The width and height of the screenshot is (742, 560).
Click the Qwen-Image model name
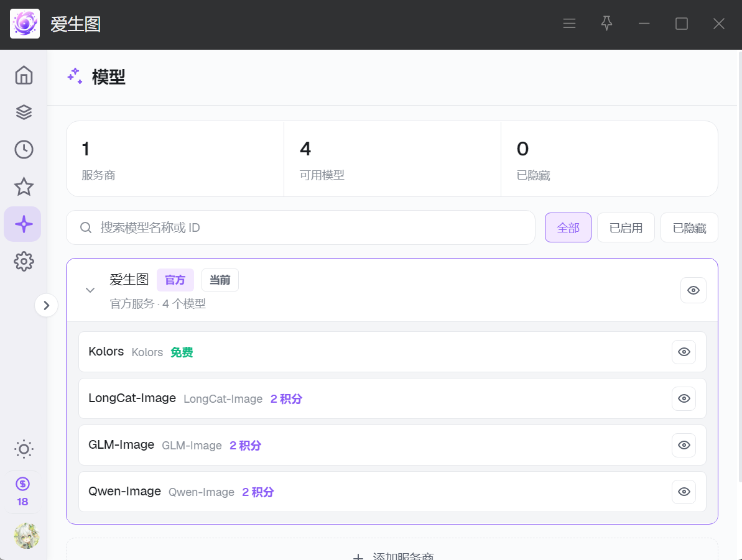(x=124, y=492)
